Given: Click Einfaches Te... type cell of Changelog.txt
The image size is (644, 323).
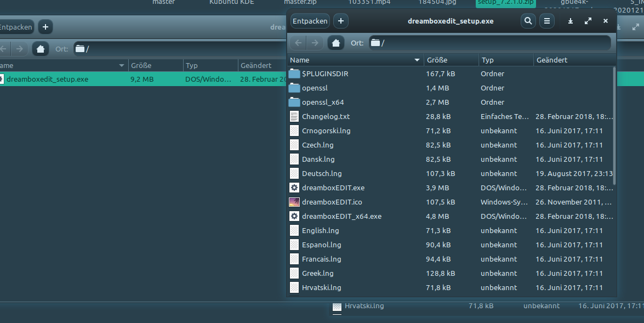Looking at the screenshot, I should (505, 117).
